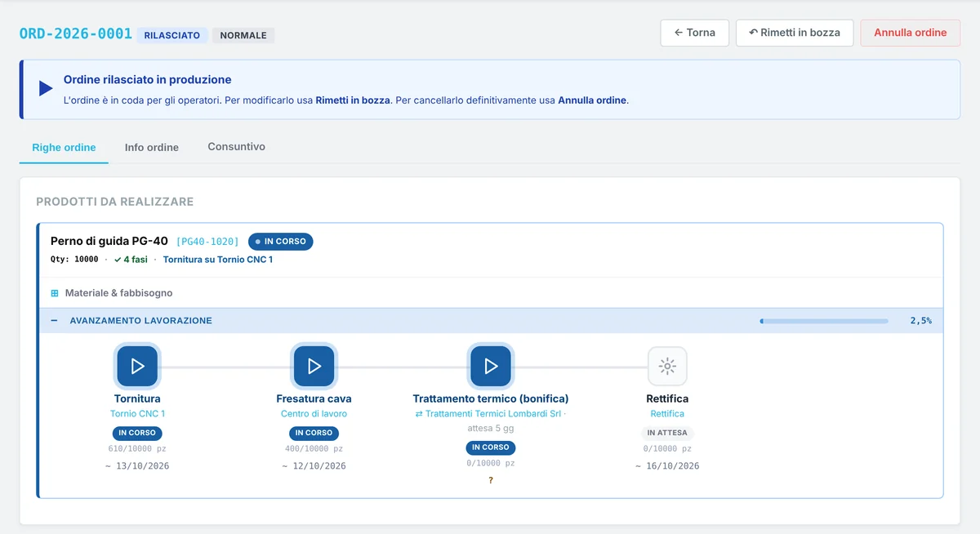Click the Fresatura cava IN CORSO badge

click(x=314, y=433)
